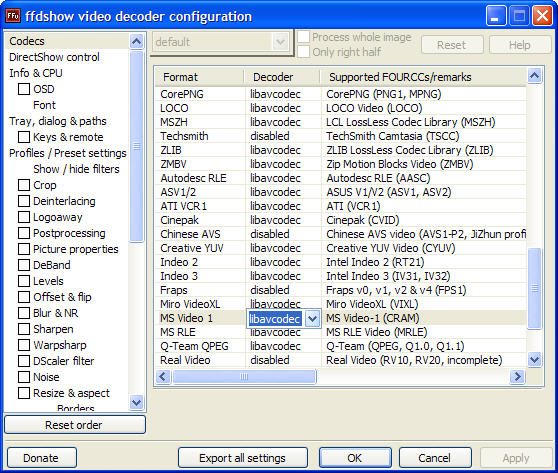Image resolution: width=558 pixels, height=473 pixels.
Task: Enable the OSD checkbox
Action: [x=24, y=89]
